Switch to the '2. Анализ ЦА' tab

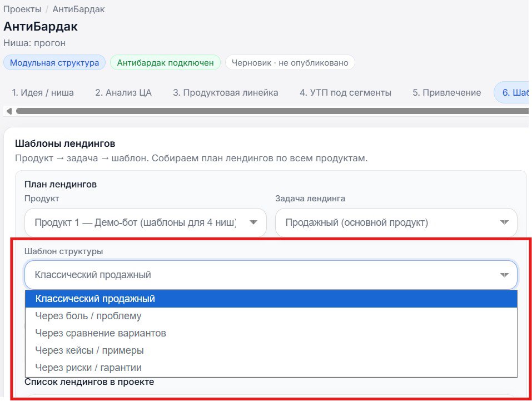[123, 92]
